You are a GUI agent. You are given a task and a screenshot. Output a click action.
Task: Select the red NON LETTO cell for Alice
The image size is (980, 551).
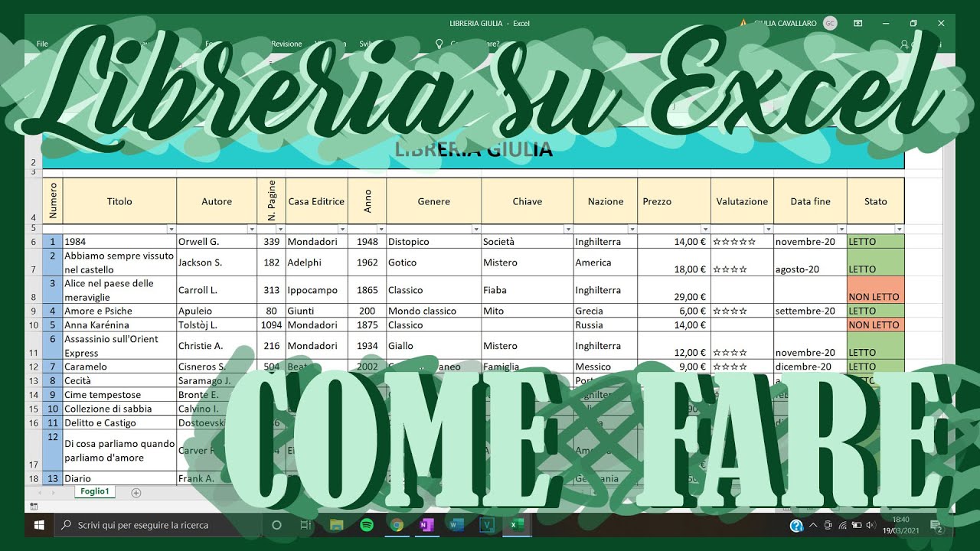[875, 290]
